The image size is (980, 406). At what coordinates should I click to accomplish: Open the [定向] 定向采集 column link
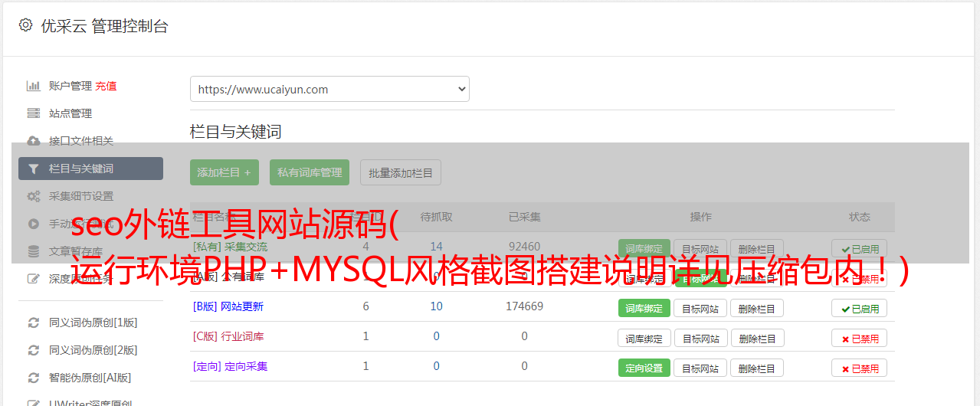(x=230, y=366)
